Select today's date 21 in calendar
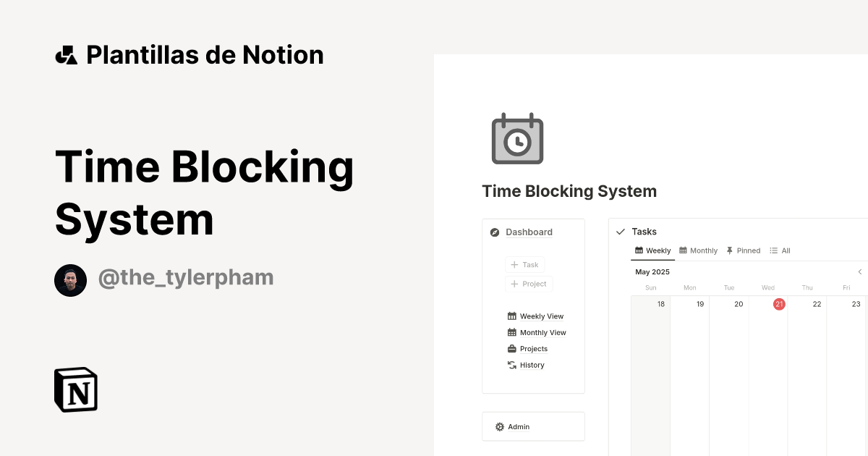Screen dimensions: 868x456 779,304
